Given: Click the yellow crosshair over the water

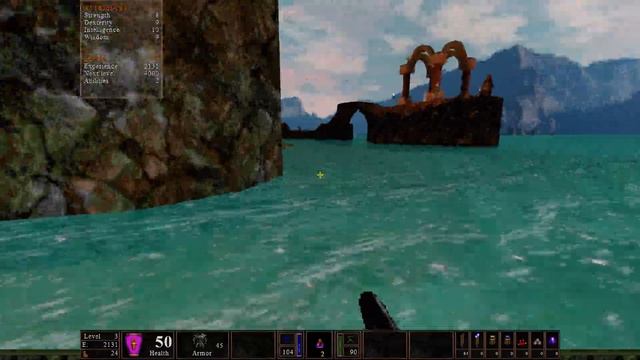Looking at the screenshot, I should tap(320, 175).
